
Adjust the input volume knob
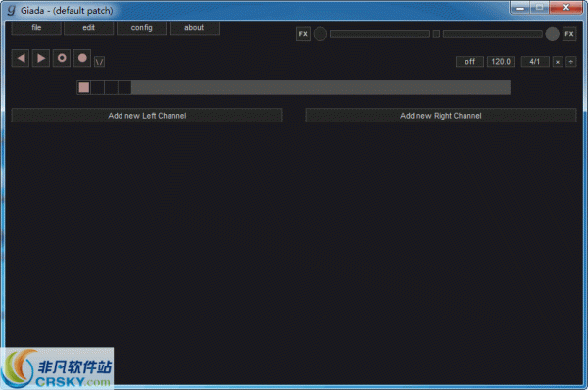coord(320,34)
